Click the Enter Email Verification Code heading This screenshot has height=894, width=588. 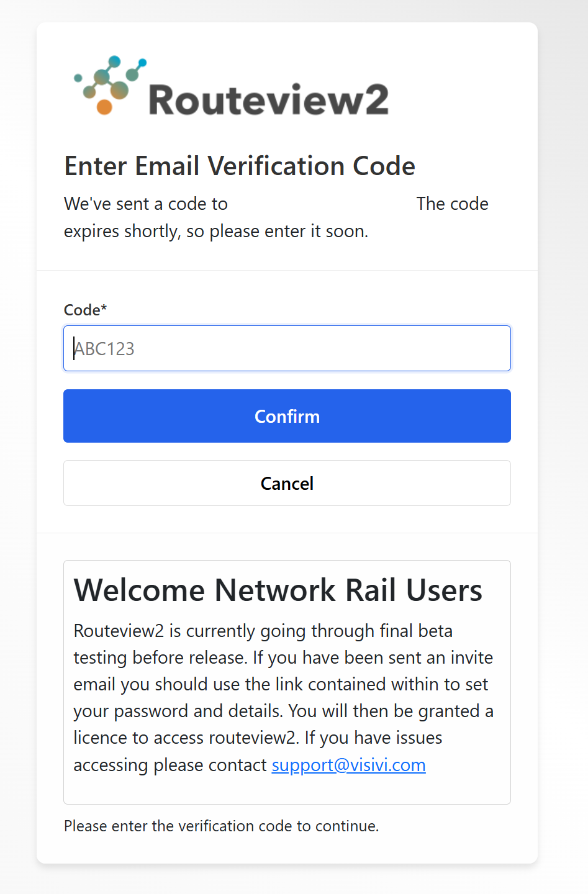(x=240, y=166)
